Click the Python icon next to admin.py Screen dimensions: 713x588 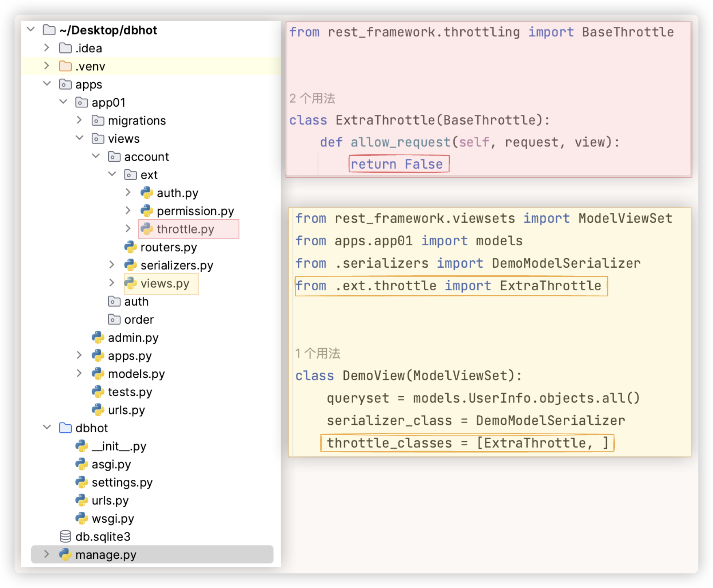click(98, 337)
